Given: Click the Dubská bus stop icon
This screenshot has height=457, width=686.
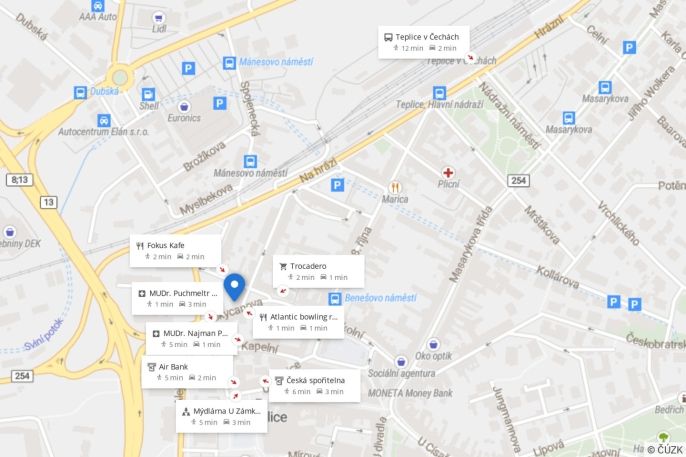Looking at the screenshot, I should 80,93.
